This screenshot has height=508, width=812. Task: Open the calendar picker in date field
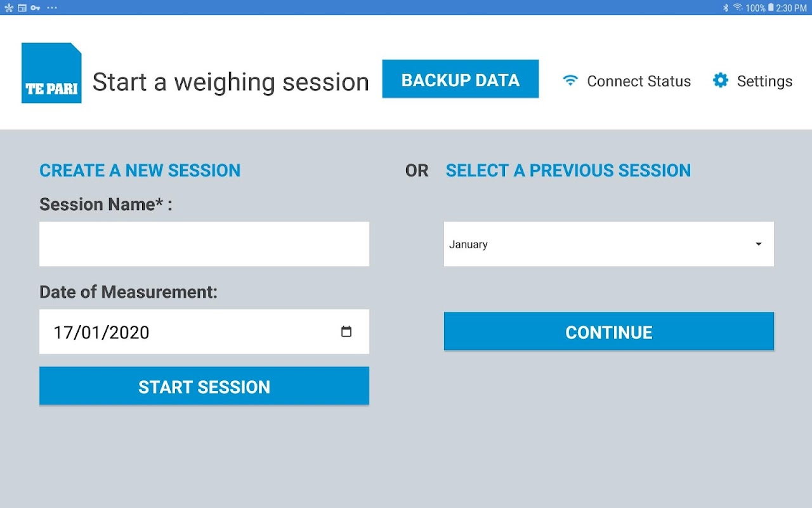pos(346,331)
